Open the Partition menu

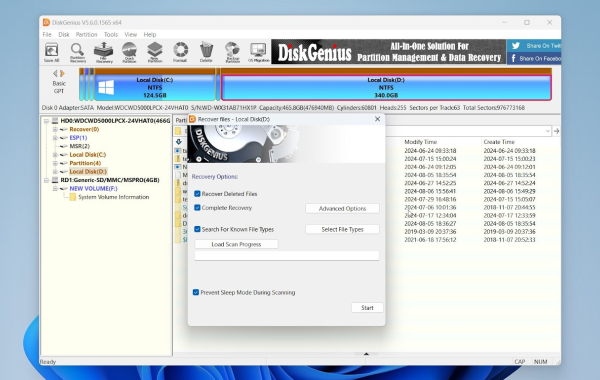coord(86,34)
